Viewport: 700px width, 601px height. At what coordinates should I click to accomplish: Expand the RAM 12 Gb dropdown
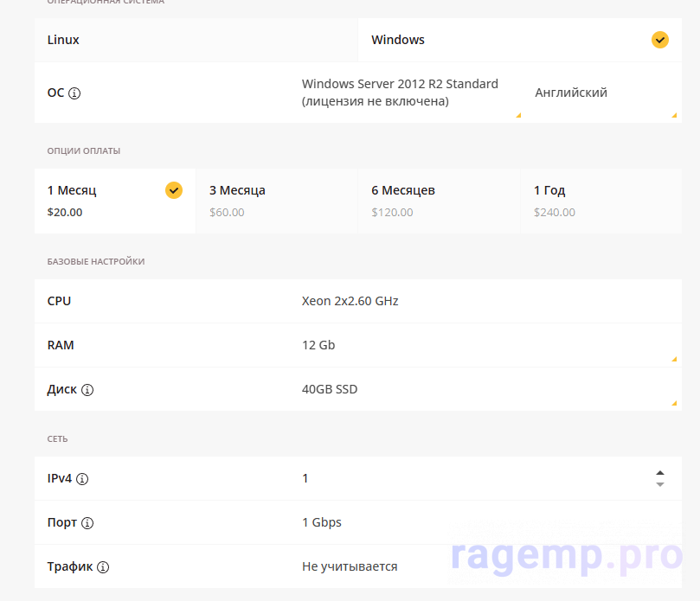(x=485, y=345)
